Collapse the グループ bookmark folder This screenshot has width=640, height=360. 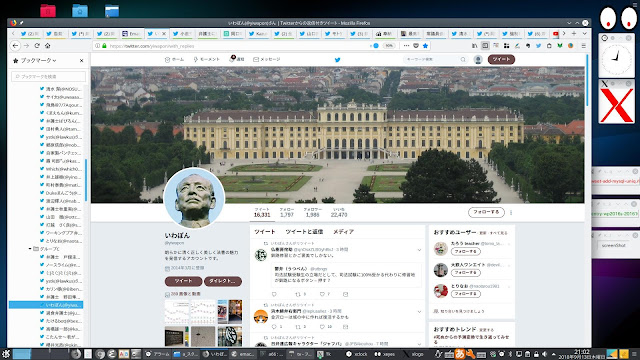[30, 249]
